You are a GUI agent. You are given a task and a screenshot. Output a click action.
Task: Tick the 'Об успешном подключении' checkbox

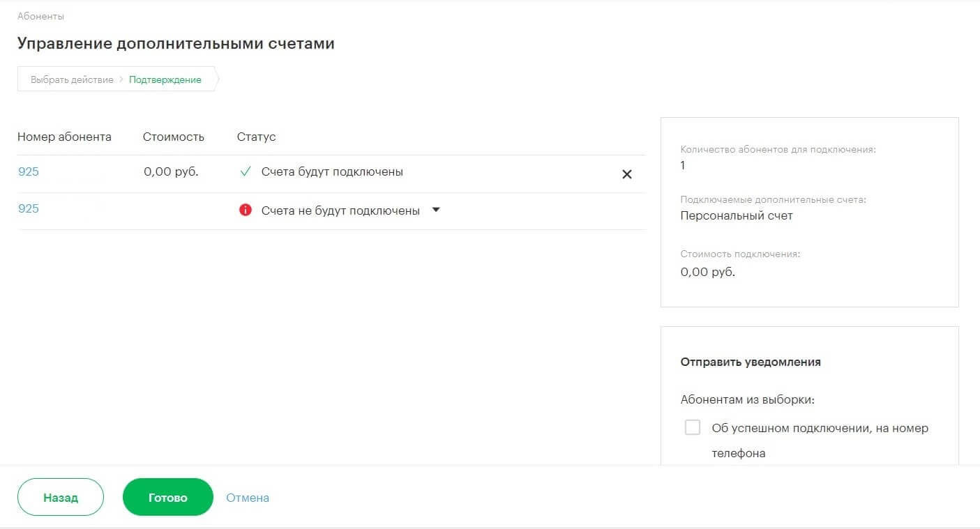[x=693, y=427]
